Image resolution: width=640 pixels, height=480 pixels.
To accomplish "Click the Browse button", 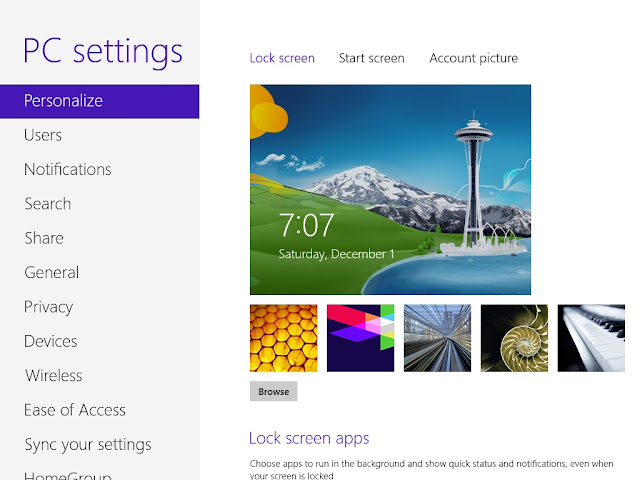I will [273, 391].
